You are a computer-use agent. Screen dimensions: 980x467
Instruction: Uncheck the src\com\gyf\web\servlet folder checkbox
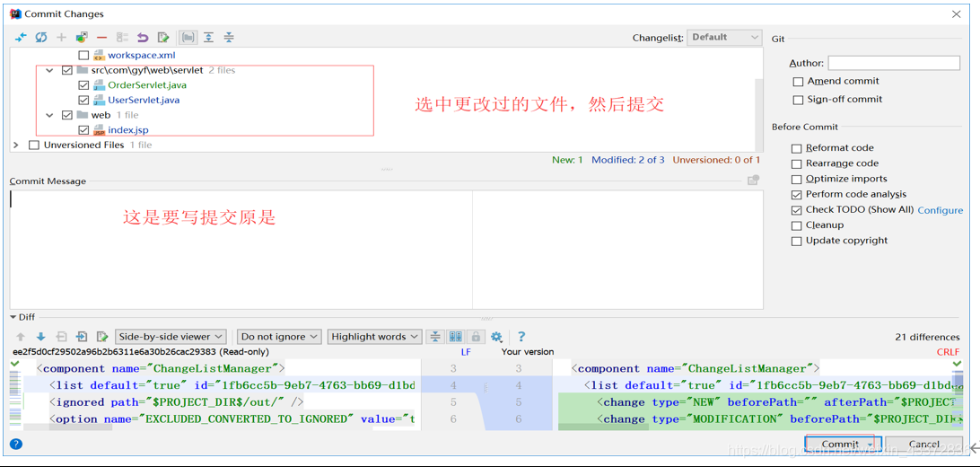point(67,71)
